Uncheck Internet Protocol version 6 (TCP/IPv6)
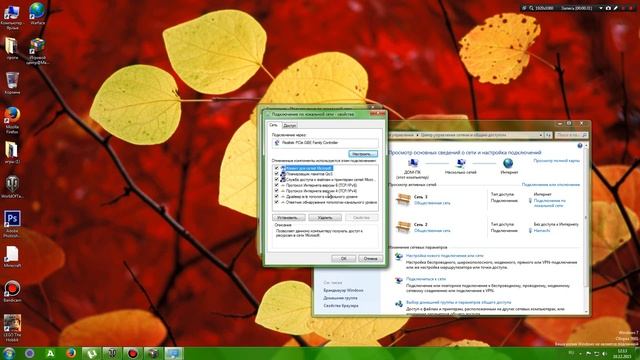 click(277, 185)
